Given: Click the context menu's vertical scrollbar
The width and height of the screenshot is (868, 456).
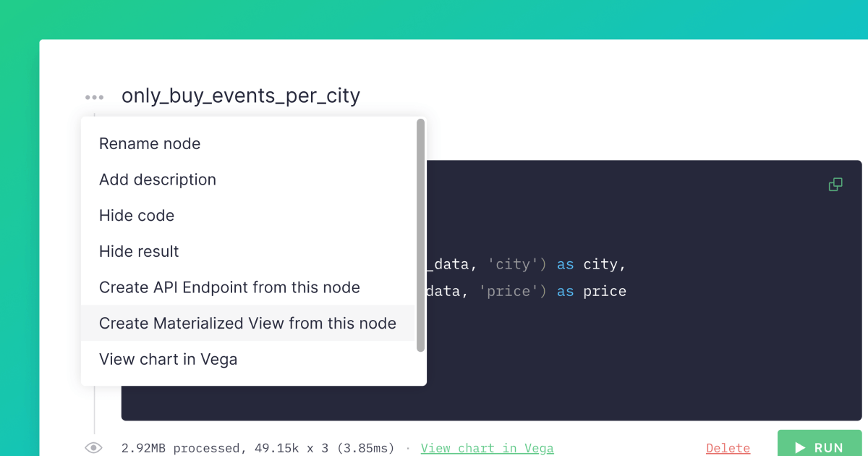Looking at the screenshot, I should (x=421, y=236).
